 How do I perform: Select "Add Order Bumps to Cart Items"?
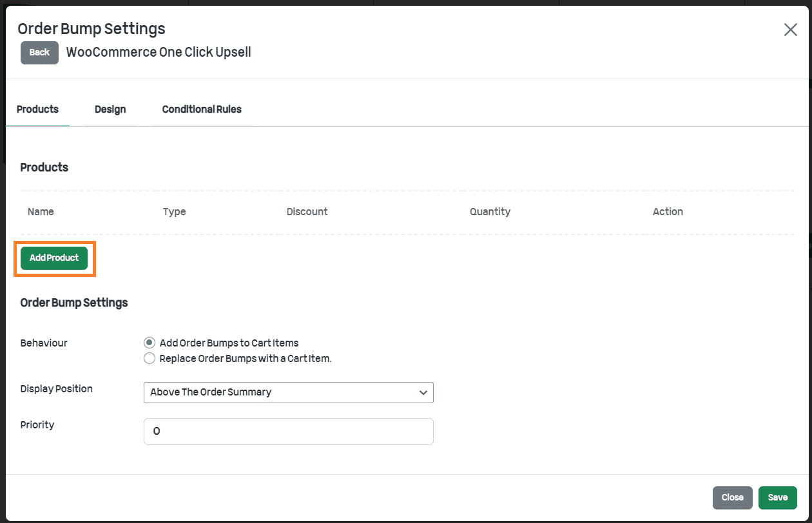[x=149, y=343]
